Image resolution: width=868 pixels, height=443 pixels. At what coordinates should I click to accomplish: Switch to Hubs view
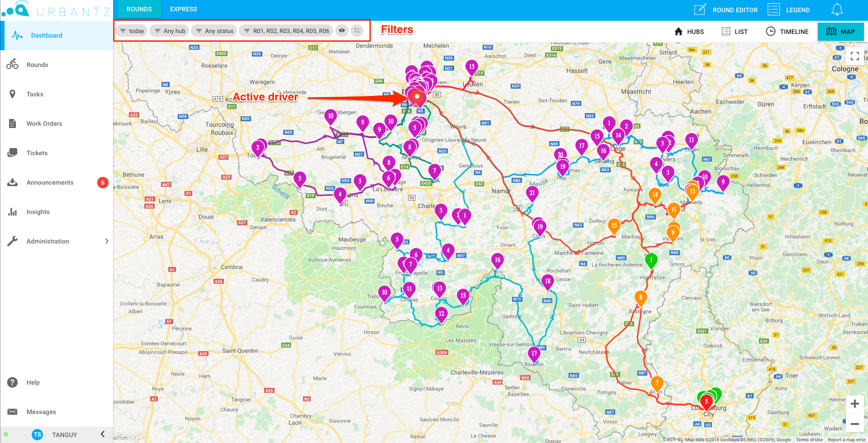tap(689, 32)
